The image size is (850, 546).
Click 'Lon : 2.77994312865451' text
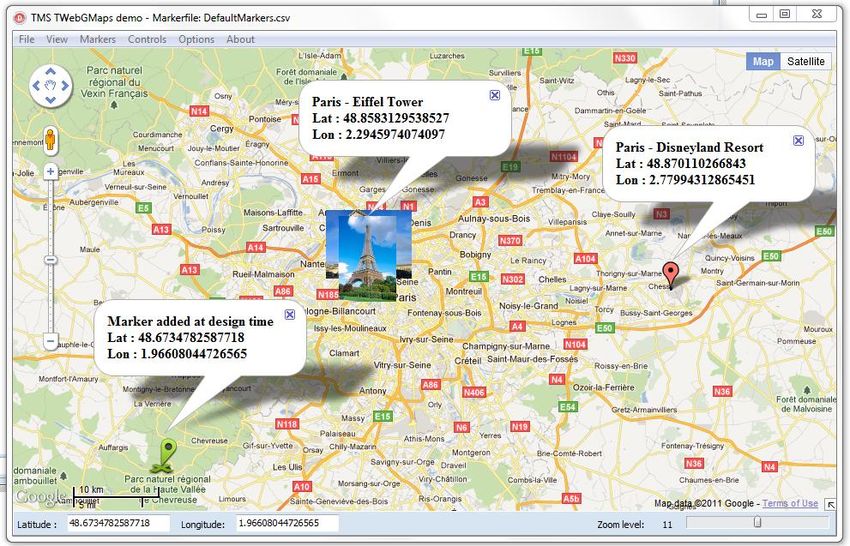coord(685,180)
